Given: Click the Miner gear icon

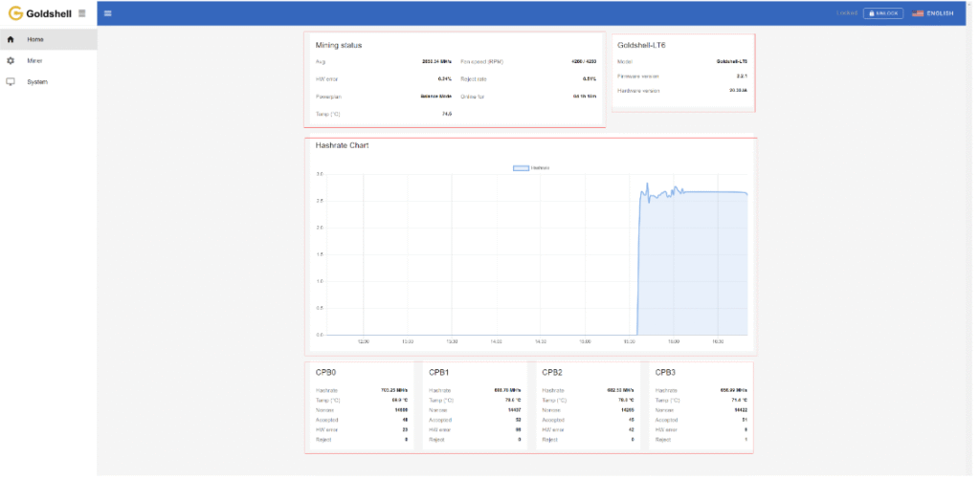Looking at the screenshot, I should 11,60.
